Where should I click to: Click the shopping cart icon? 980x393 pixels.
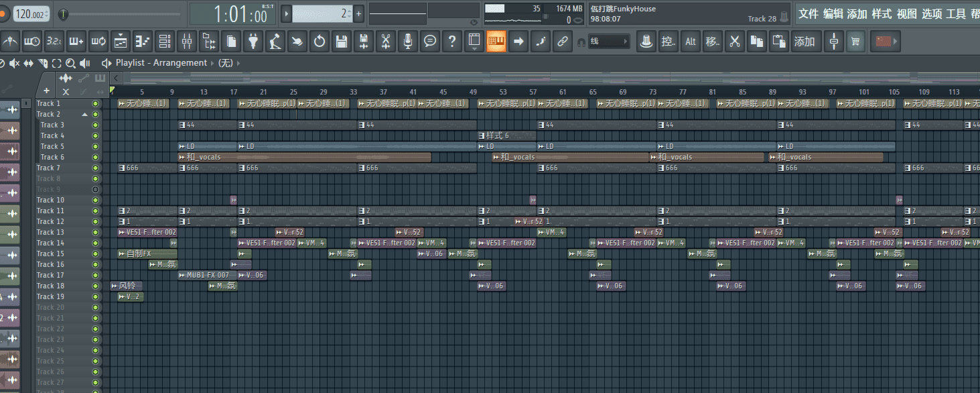pyautogui.click(x=855, y=42)
